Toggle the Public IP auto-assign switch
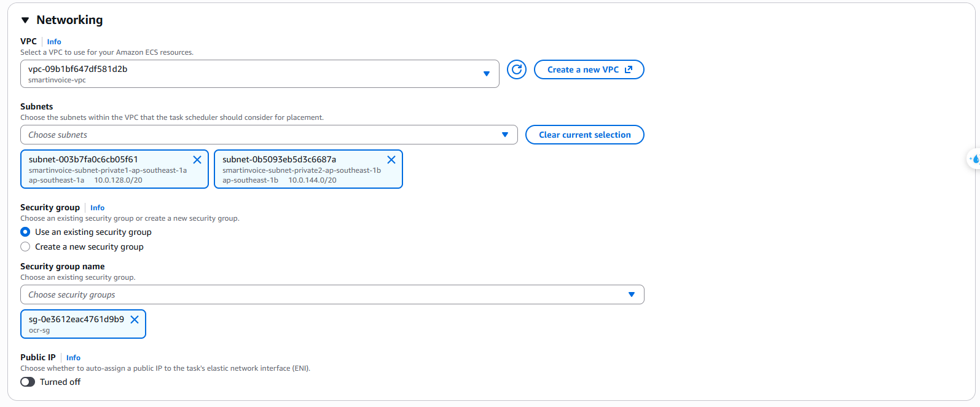Viewport: 980px width, 407px height. pos(28,382)
